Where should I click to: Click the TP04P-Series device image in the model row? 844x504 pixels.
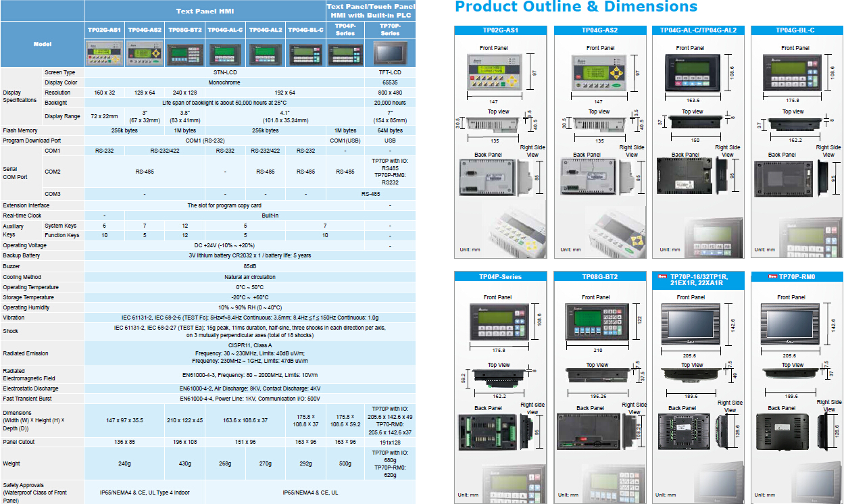[345, 53]
